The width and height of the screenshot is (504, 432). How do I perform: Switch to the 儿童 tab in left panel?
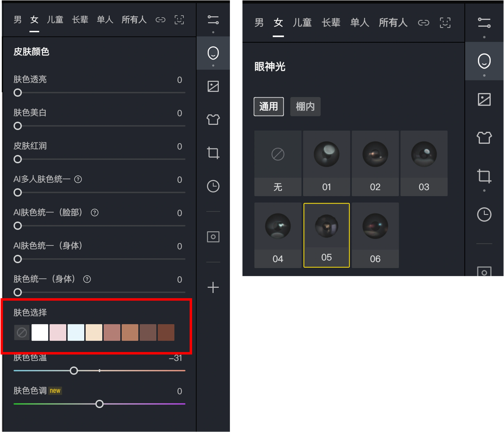(x=55, y=20)
